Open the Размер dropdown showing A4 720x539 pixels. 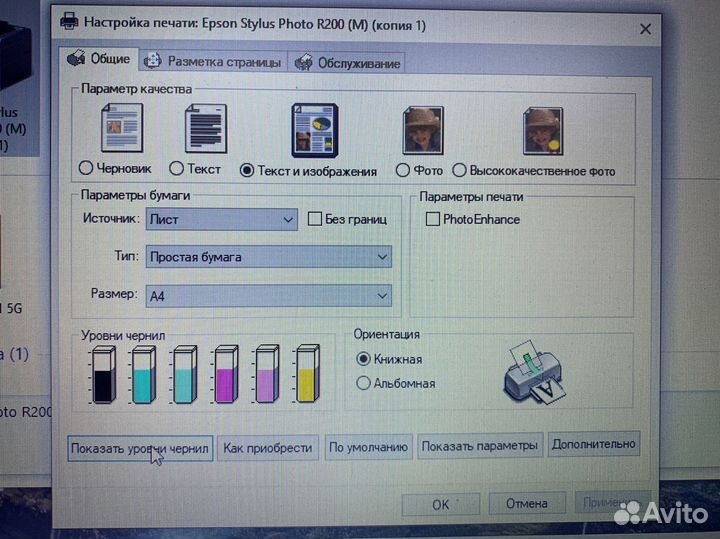[x=269, y=296]
